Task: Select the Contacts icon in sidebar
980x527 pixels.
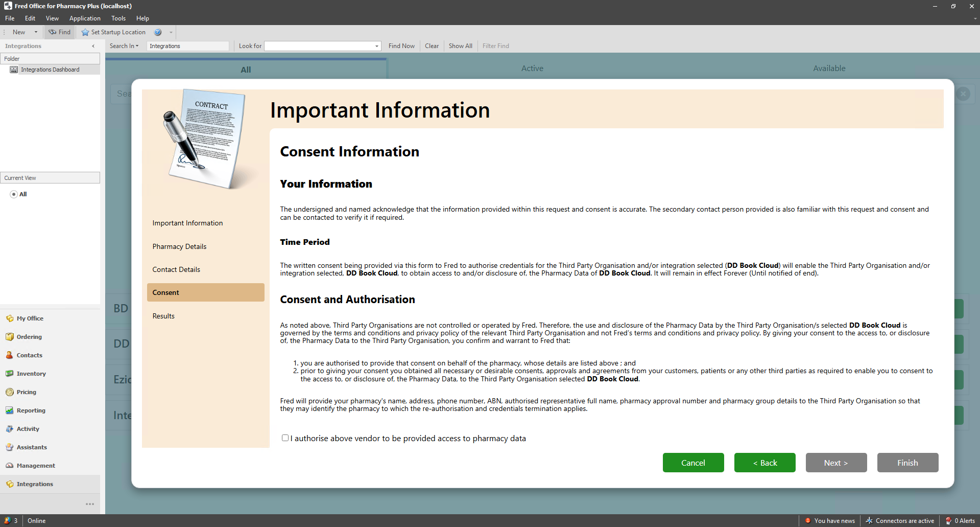Action: 10,355
